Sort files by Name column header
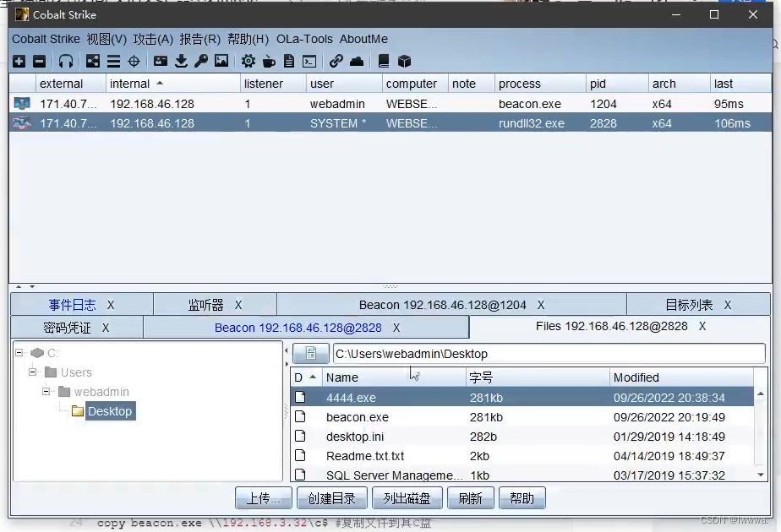The height and width of the screenshot is (532, 781). click(x=394, y=377)
